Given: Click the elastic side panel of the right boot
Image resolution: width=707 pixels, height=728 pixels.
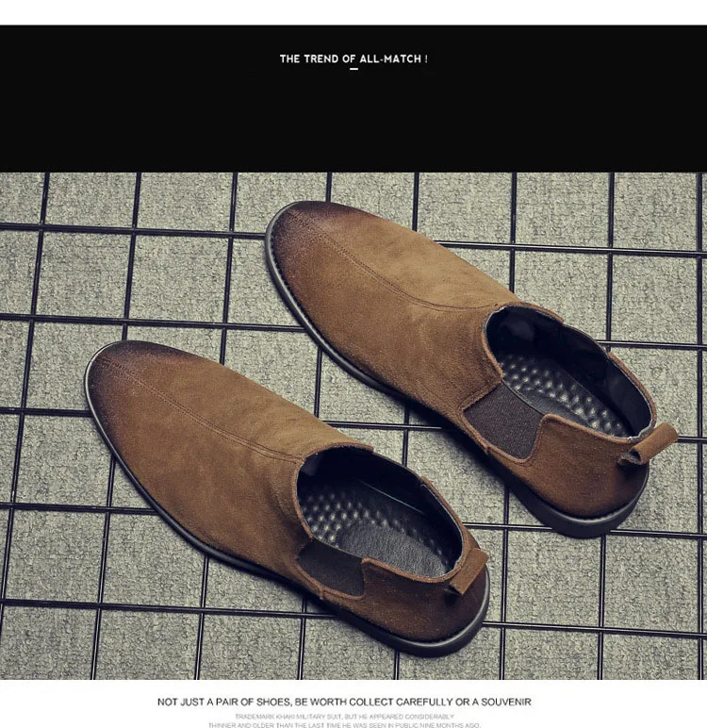Looking at the screenshot, I should coord(504,421).
